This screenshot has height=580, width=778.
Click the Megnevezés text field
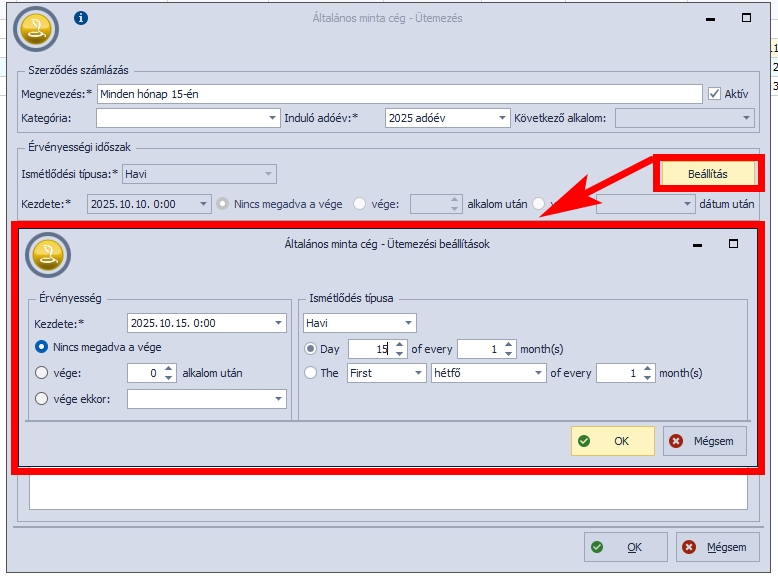coord(398,94)
